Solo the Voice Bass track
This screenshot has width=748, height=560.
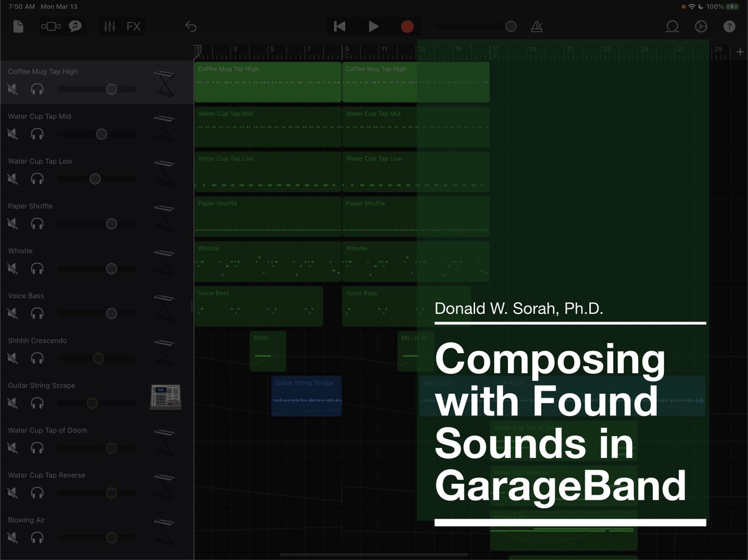37,313
